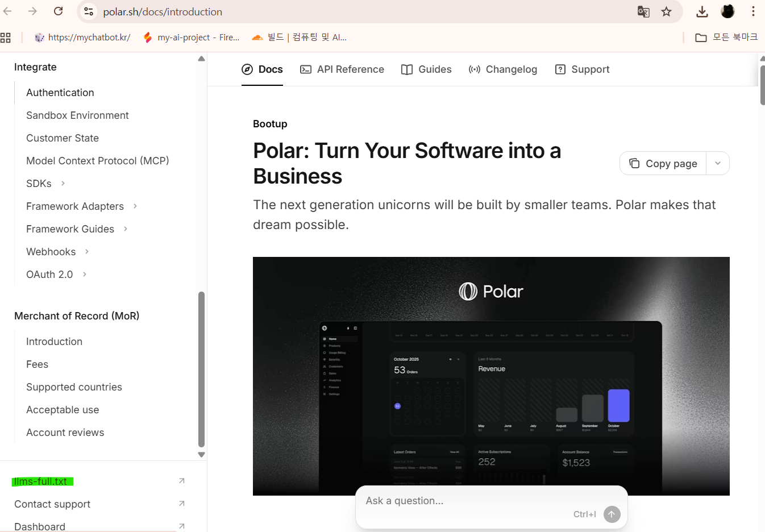Image resolution: width=765 pixels, height=532 pixels.
Task: Expand the Framework Adapters section
Action: tap(135, 206)
